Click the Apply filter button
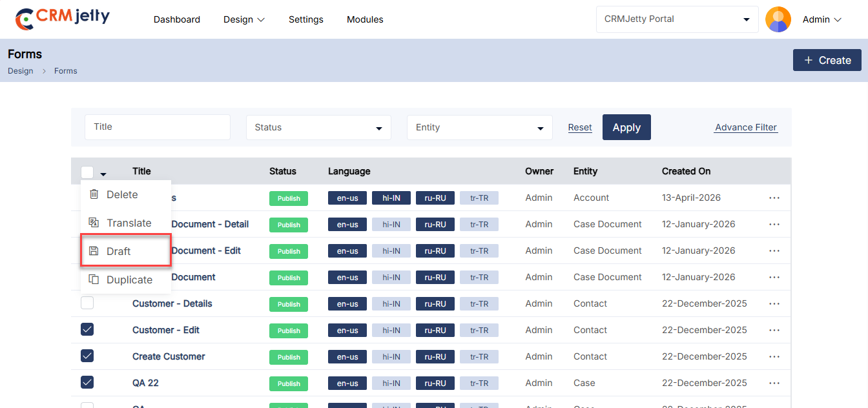Screen dimensions: 868x408 [x=626, y=127]
